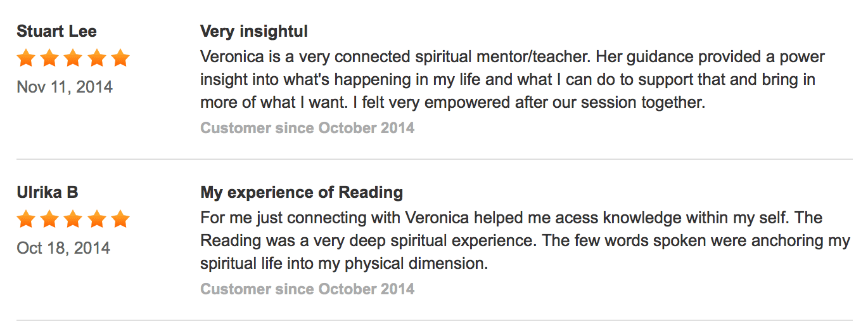The height and width of the screenshot is (326, 868).
Task: Click the second star in Ulrika B's rating
Action: click(x=49, y=219)
